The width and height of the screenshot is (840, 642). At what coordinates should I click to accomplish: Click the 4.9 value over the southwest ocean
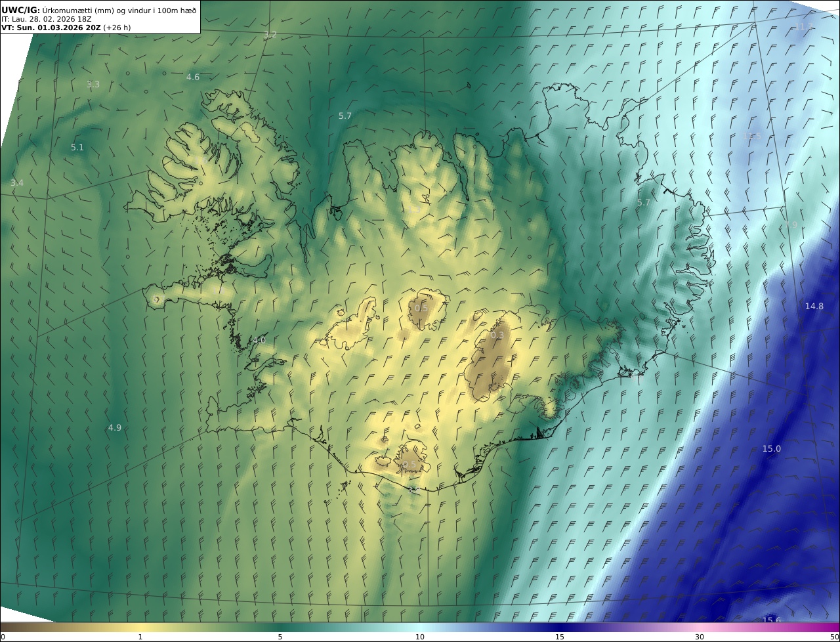[114, 427]
